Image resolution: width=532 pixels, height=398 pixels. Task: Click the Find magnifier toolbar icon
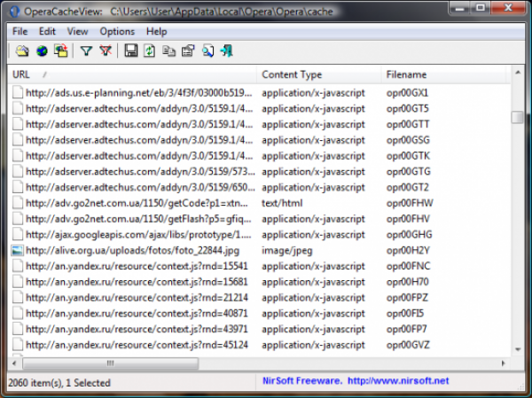207,51
